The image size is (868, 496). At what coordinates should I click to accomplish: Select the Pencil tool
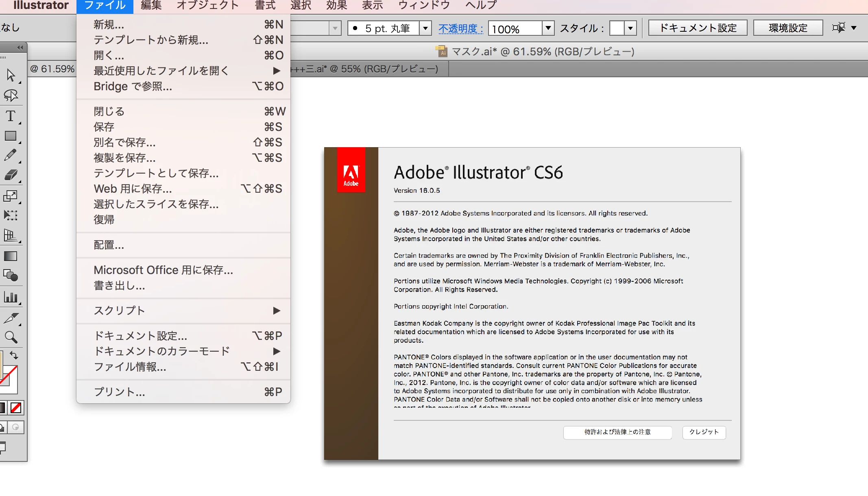pos(11,155)
